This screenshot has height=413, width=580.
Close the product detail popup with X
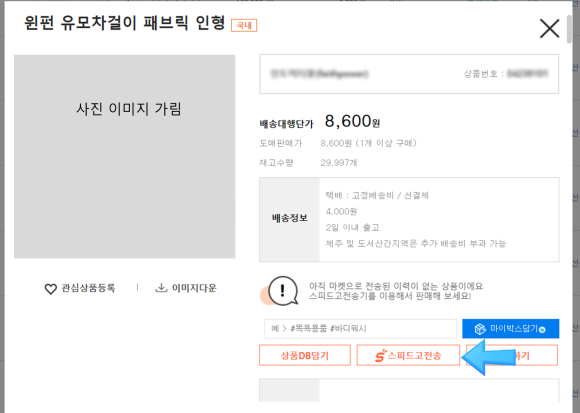[x=549, y=28]
